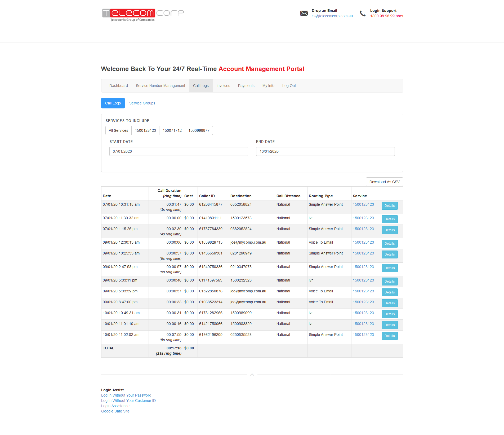504x435 pixels.
Task: Select the blue Call Logs pill tab
Action: tap(113, 103)
